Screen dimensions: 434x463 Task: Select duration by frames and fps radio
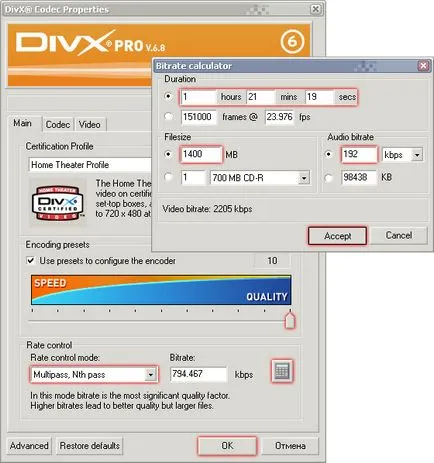168,117
